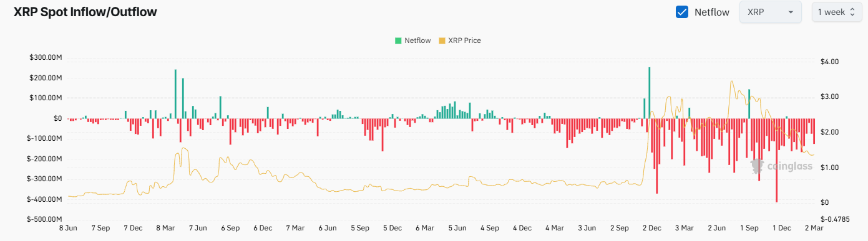Click the $1.00 price axis label
868x241 pixels.
(830, 168)
